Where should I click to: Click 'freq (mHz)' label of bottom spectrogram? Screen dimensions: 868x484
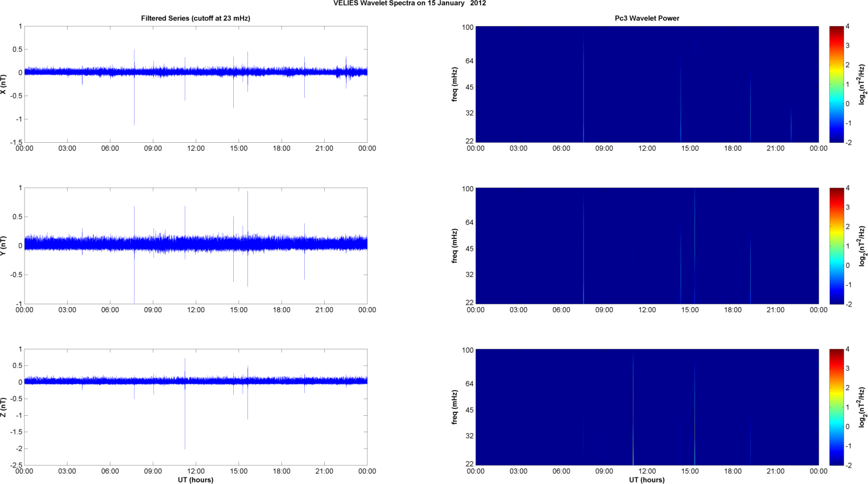[x=455, y=407]
